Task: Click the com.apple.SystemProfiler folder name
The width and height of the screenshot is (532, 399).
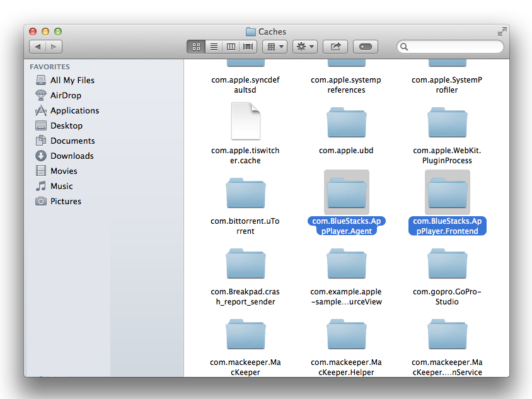Action: [x=447, y=85]
